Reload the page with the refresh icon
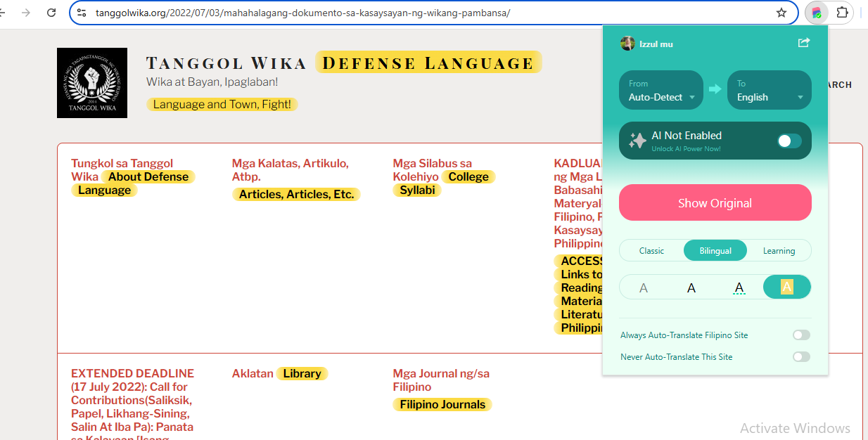Viewport: 868px width, 440px height. tap(51, 13)
